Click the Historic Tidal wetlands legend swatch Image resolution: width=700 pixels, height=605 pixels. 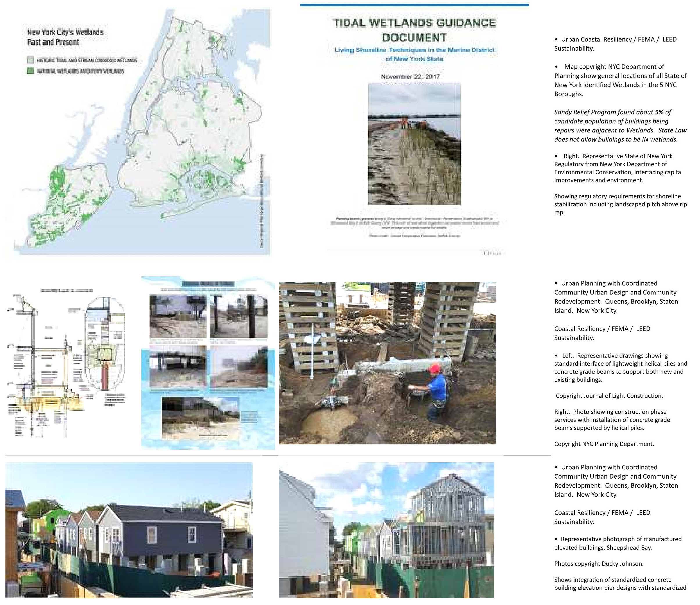pos(30,60)
